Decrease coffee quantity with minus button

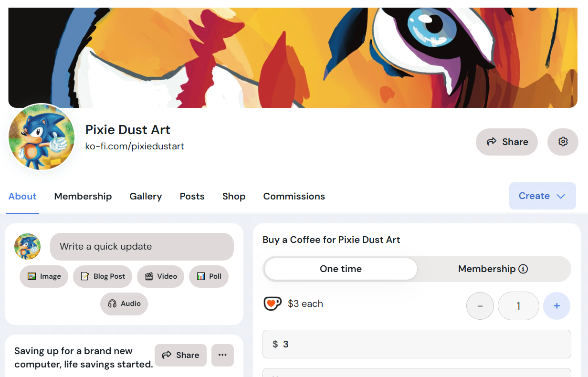[x=480, y=306]
